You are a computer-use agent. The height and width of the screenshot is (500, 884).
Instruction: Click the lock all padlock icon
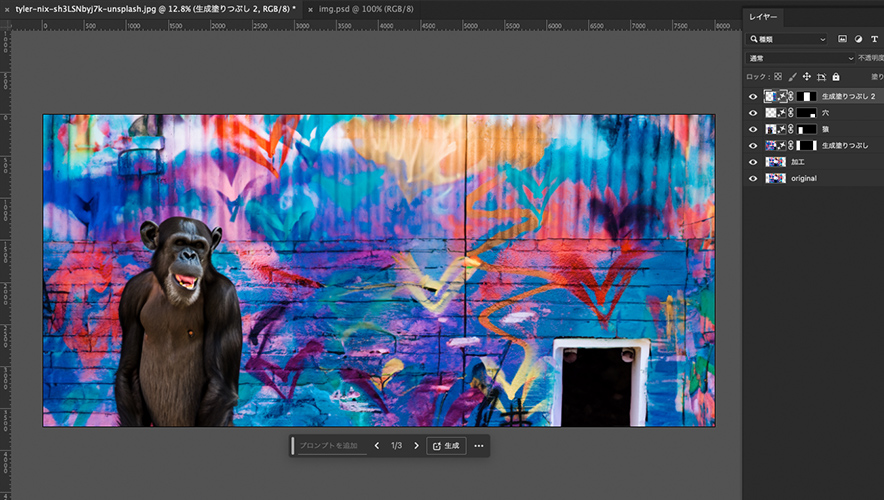pyautogui.click(x=836, y=76)
